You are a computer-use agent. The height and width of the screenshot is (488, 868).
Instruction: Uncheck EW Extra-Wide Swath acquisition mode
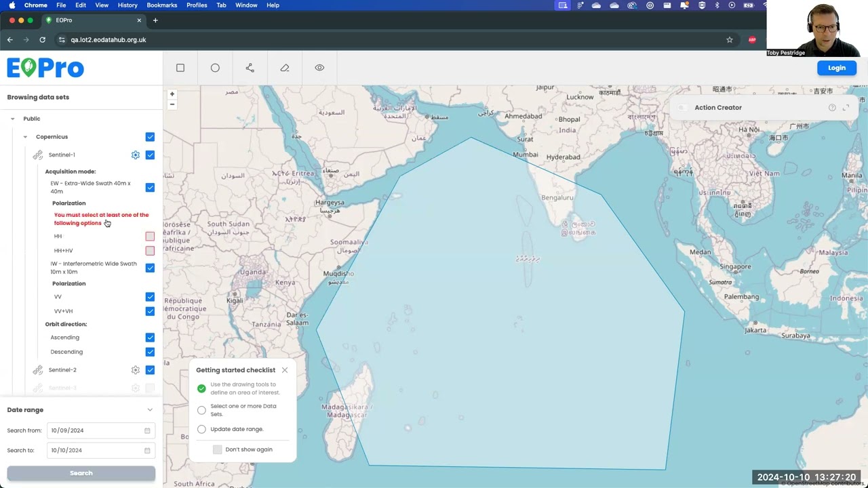pyautogui.click(x=150, y=188)
